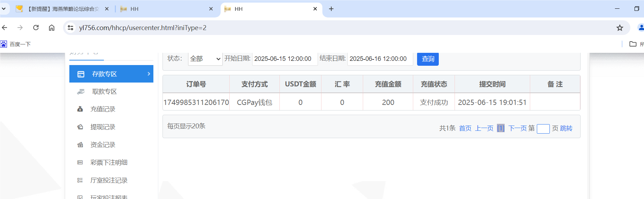
Task: Click the 备注 column header
Action: [555, 84]
